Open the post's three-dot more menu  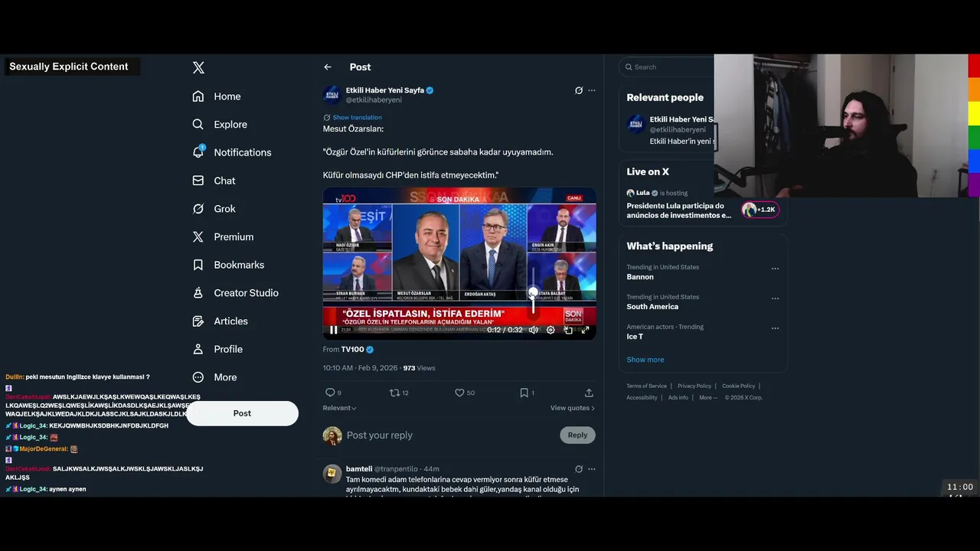coord(592,90)
